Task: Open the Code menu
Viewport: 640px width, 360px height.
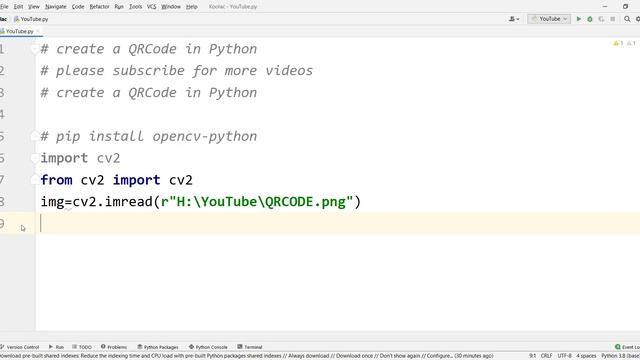Action: point(78,7)
